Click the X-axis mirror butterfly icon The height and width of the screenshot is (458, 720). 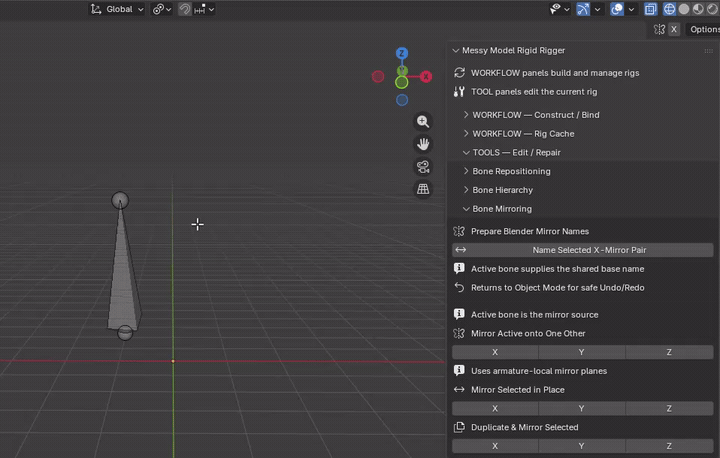pyautogui.click(x=659, y=29)
